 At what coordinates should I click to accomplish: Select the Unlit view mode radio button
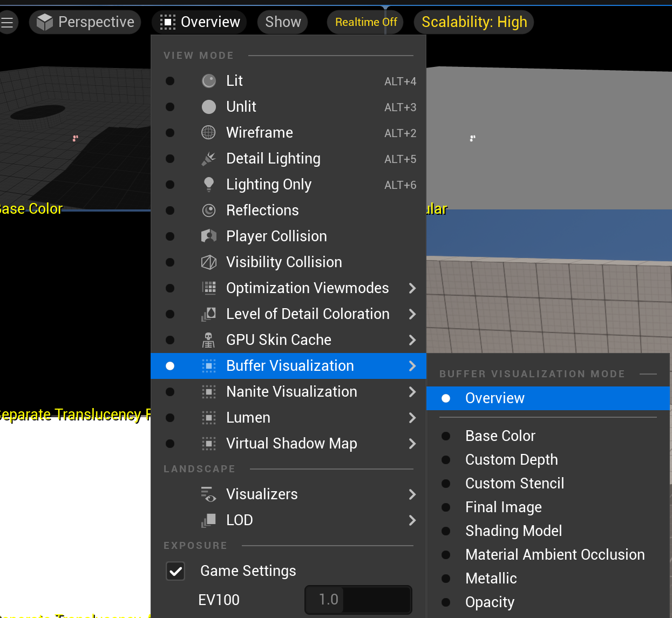(x=170, y=107)
